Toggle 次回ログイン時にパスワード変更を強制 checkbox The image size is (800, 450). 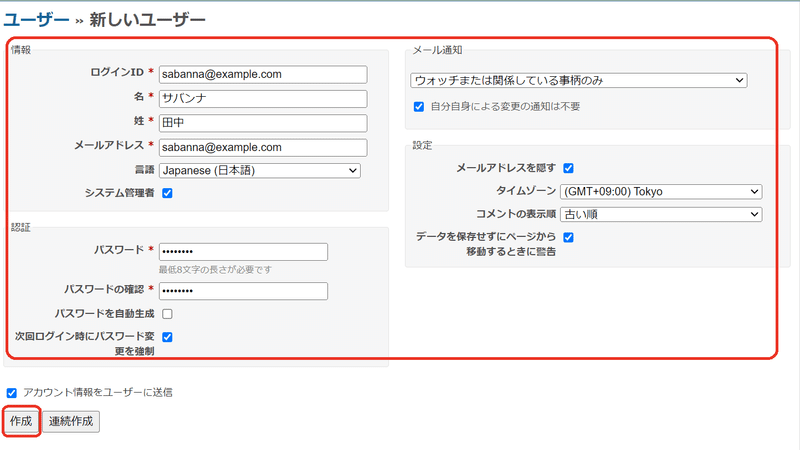[x=167, y=337]
